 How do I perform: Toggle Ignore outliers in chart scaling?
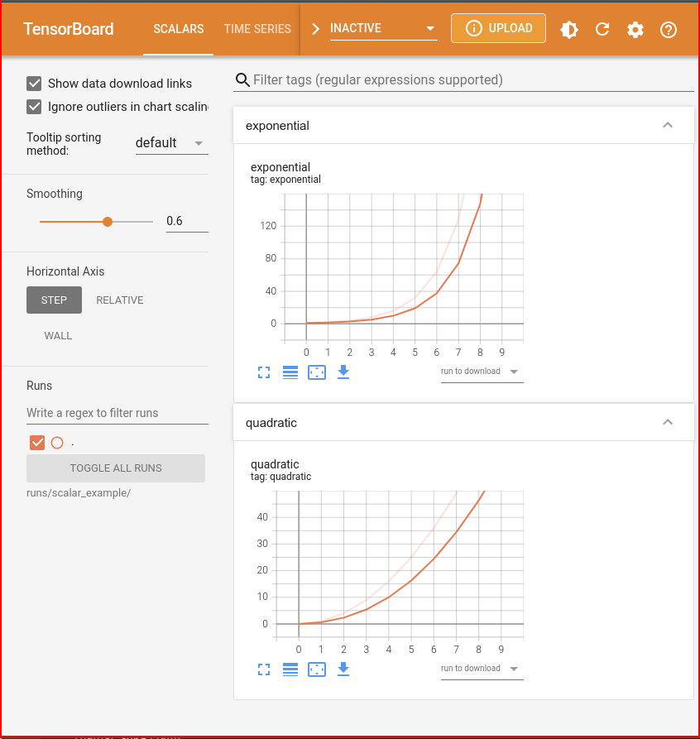coord(34,107)
